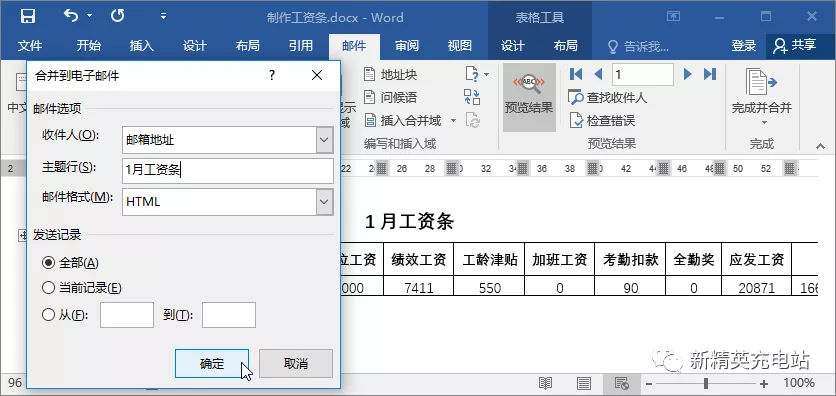Select the 当前记录 radio button
The height and width of the screenshot is (396, 836).
pyautogui.click(x=49, y=288)
